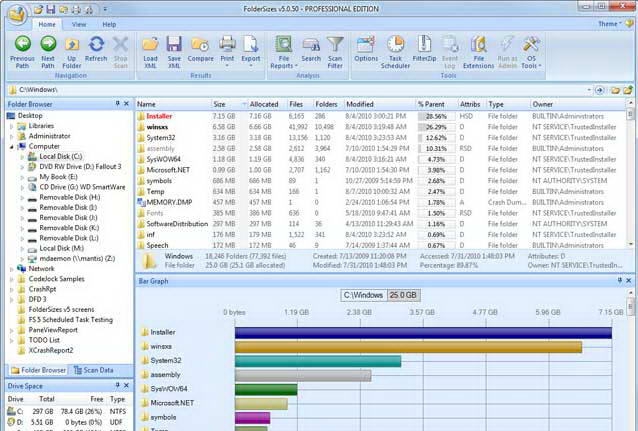This screenshot has width=638, height=431.
Task: Sort list by Name column header
Action: point(173,104)
